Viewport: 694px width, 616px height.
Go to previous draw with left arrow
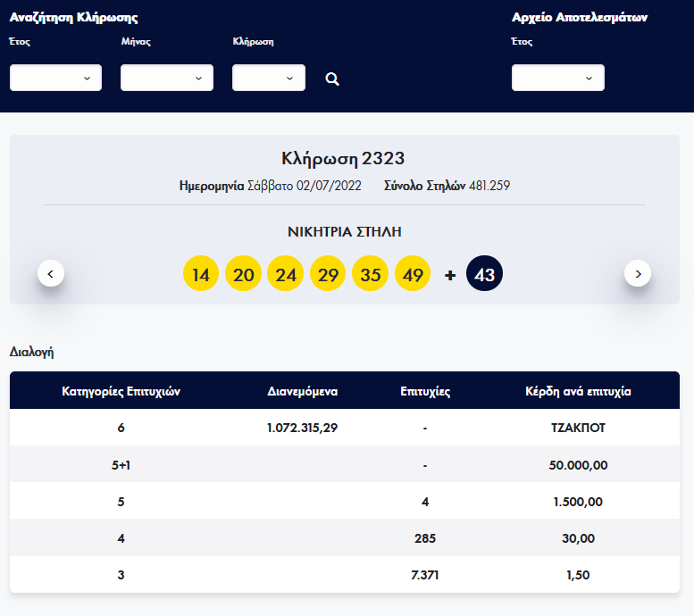pos(51,274)
